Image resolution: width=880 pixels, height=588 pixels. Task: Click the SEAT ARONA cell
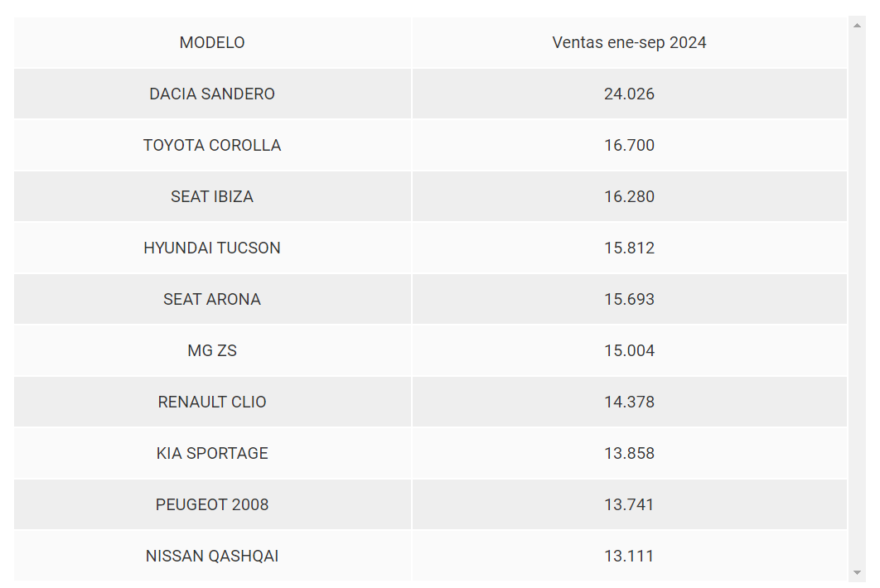pos(212,299)
